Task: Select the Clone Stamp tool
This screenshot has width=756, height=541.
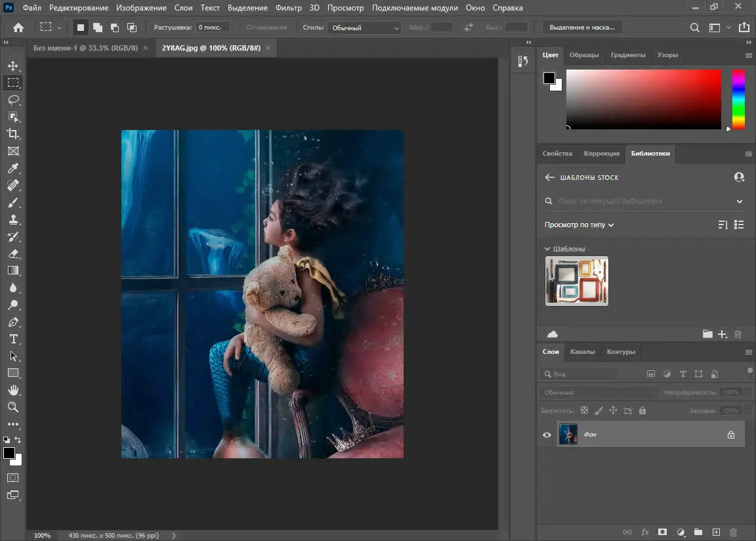Action: pyautogui.click(x=13, y=219)
